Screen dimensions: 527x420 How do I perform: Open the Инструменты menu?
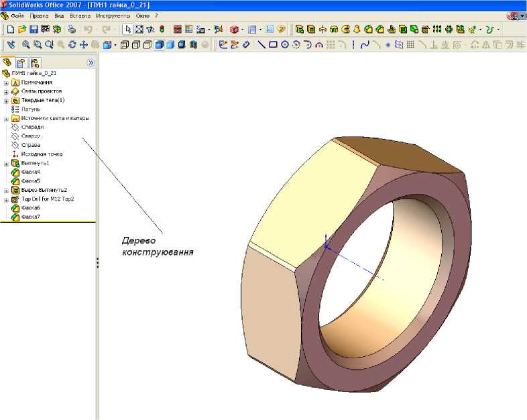[x=113, y=15]
